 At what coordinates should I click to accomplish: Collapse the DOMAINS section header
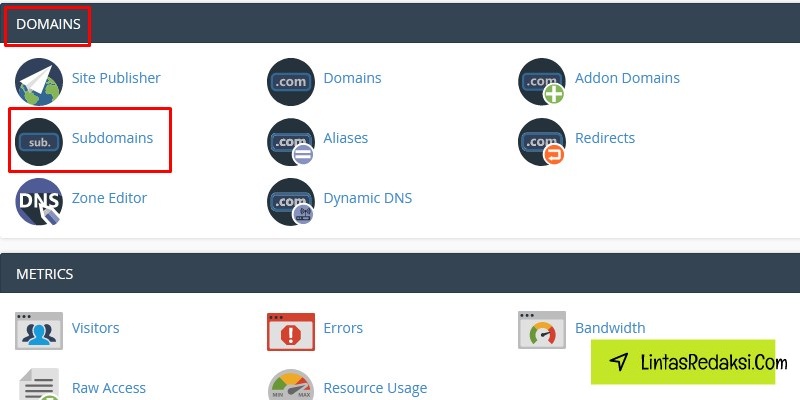coord(400,23)
